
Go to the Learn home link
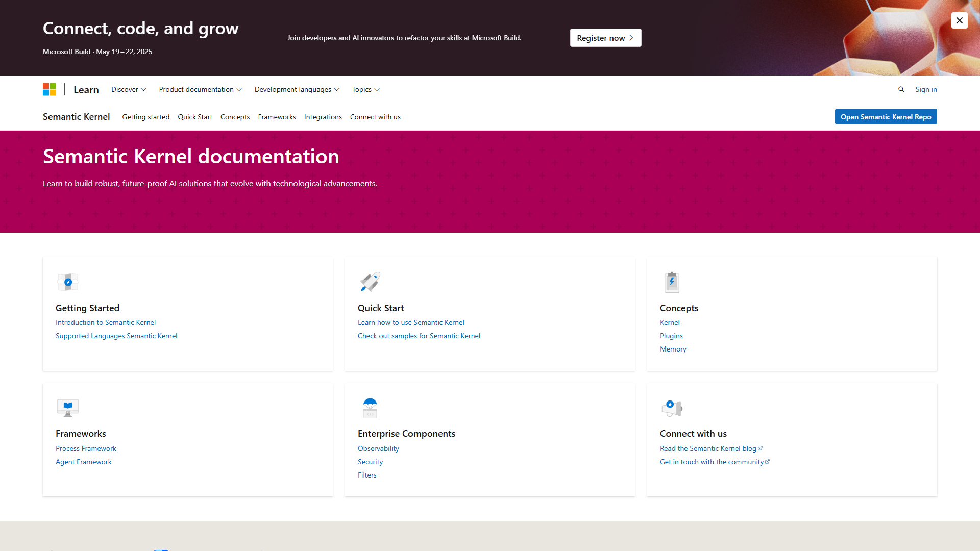click(86, 90)
